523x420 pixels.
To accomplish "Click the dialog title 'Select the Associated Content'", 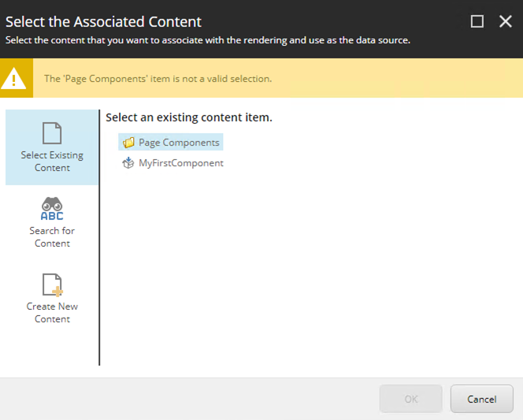I will pyautogui.click(x=103, y=22).
